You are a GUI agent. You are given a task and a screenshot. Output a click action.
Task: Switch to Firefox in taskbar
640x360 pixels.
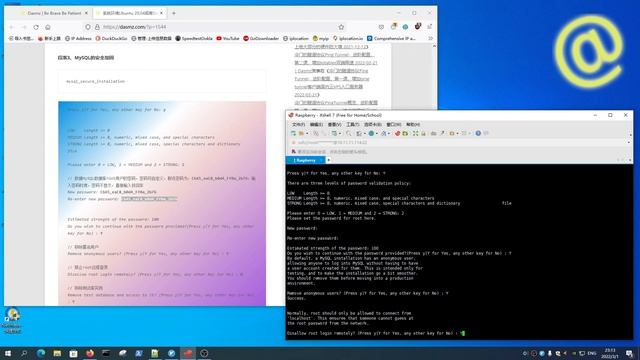[x=90, y=353]
